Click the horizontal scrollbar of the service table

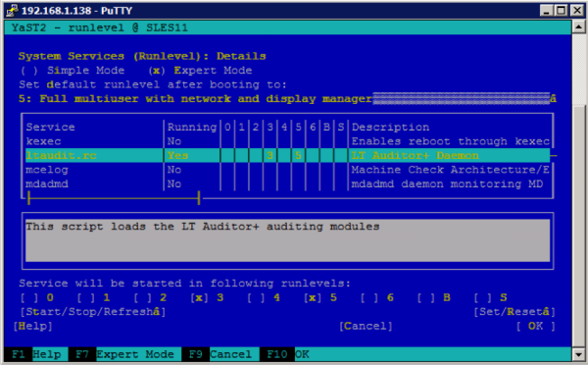[114, 198]
